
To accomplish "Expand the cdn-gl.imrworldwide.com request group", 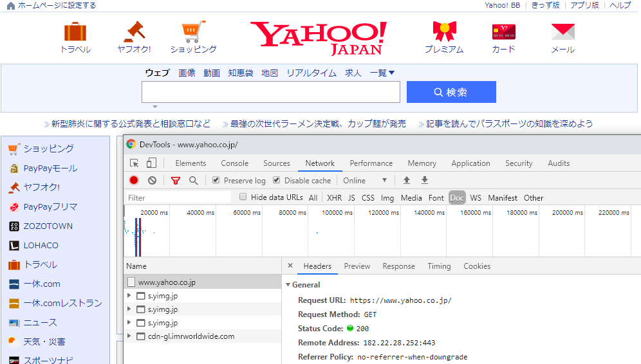I will click(x=129, y=336).
